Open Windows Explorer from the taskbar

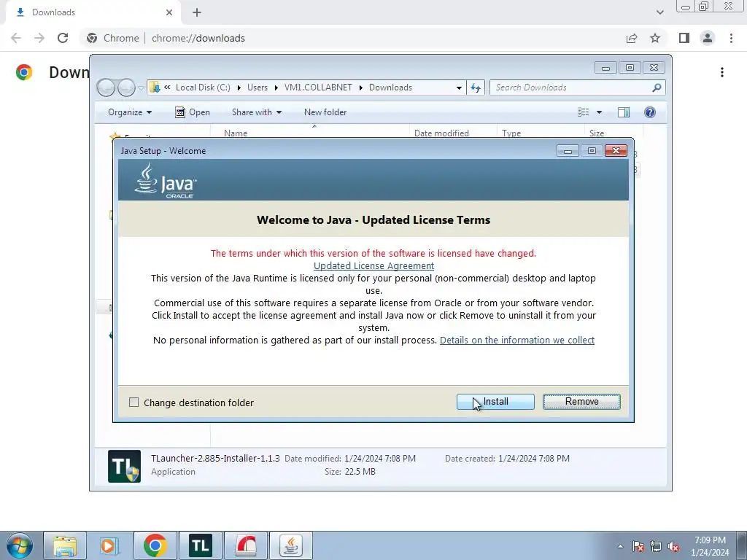(x=65, y=545)
